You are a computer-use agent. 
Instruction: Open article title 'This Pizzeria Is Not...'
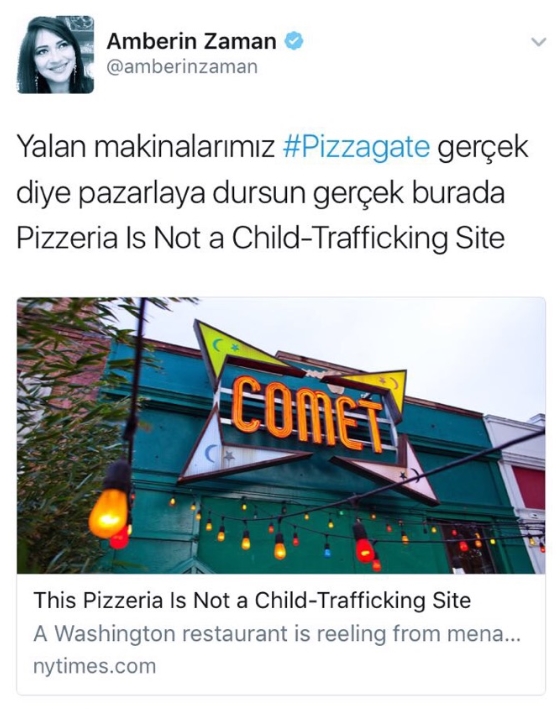click(x=252, y=600)
